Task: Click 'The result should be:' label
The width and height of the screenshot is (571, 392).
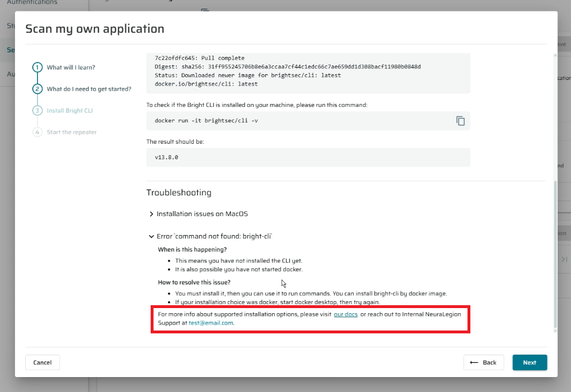Action: [x=175, y=141]
